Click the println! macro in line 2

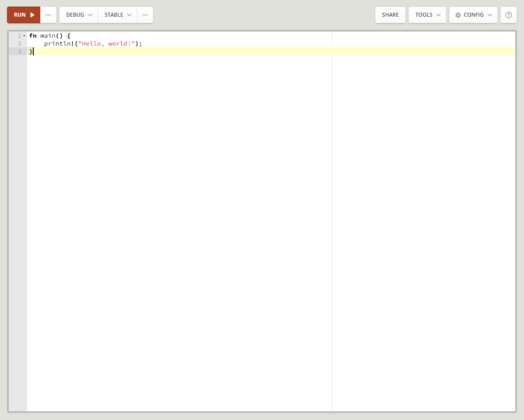click(59, 44)
